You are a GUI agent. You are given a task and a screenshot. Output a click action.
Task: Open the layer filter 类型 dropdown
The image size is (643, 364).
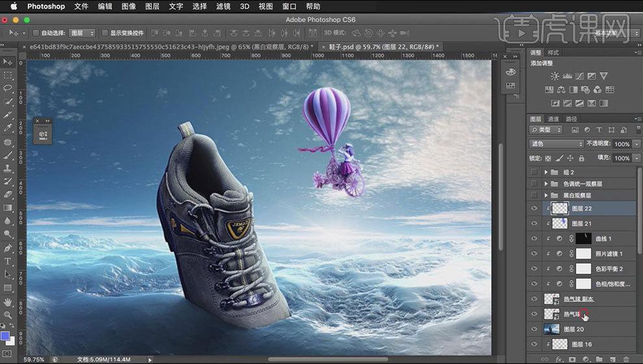point(546,130)
